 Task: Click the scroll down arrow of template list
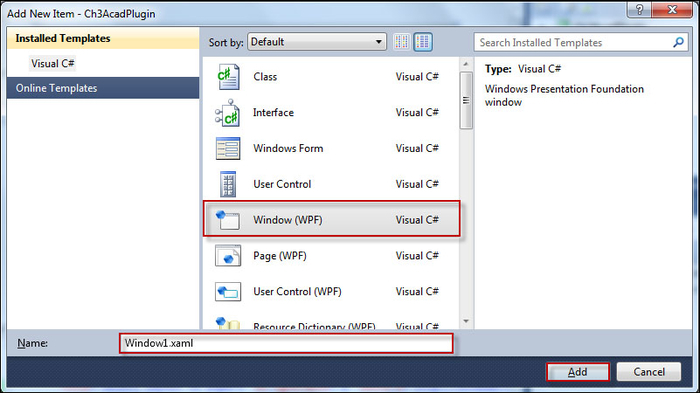(466, 321)
